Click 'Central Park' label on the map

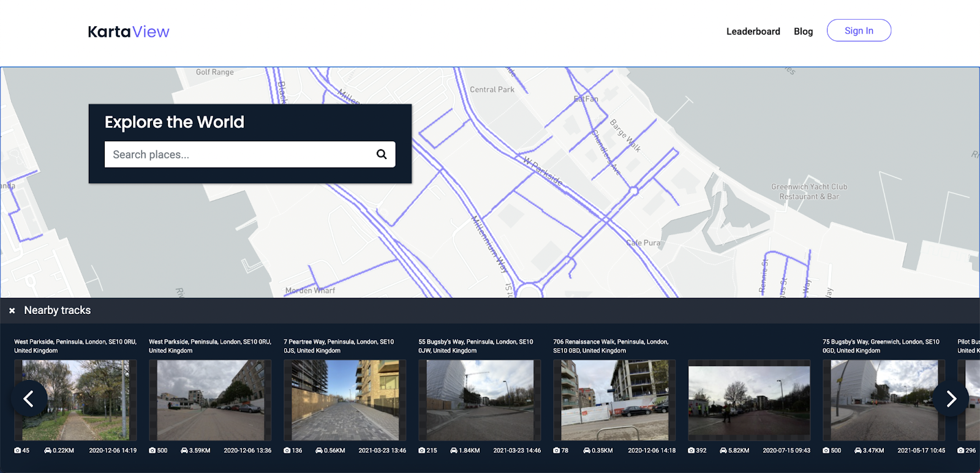(492, 89)
